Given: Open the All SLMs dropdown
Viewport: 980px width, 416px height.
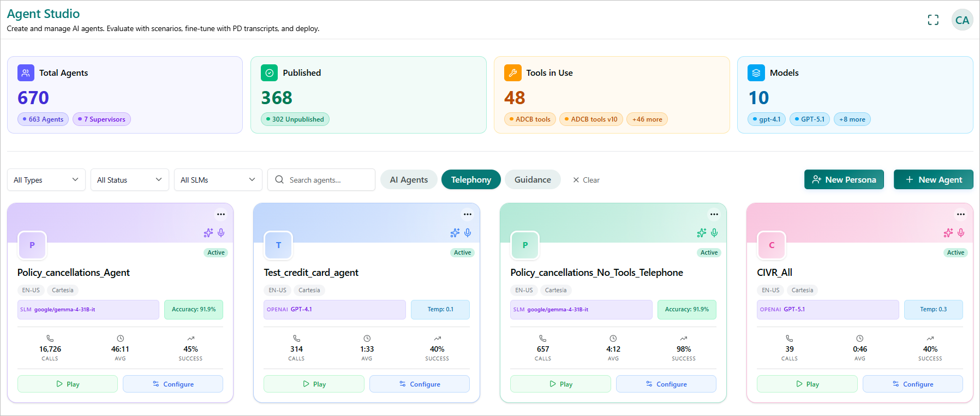Looking at the screenshot, I should (x=218, y=180).
